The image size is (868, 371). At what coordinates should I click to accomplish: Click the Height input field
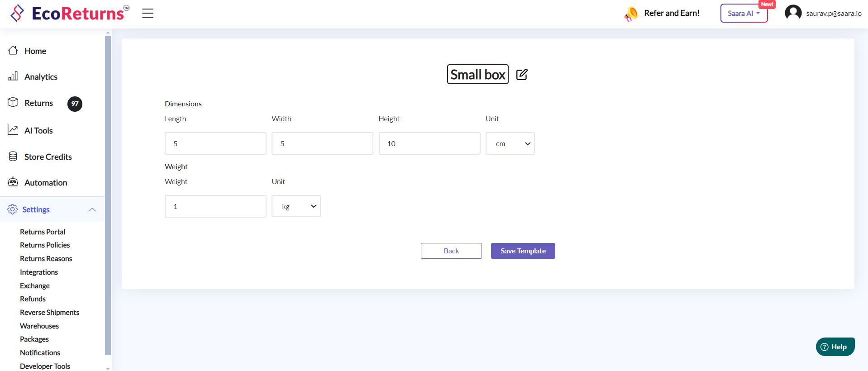click(429, 143)
